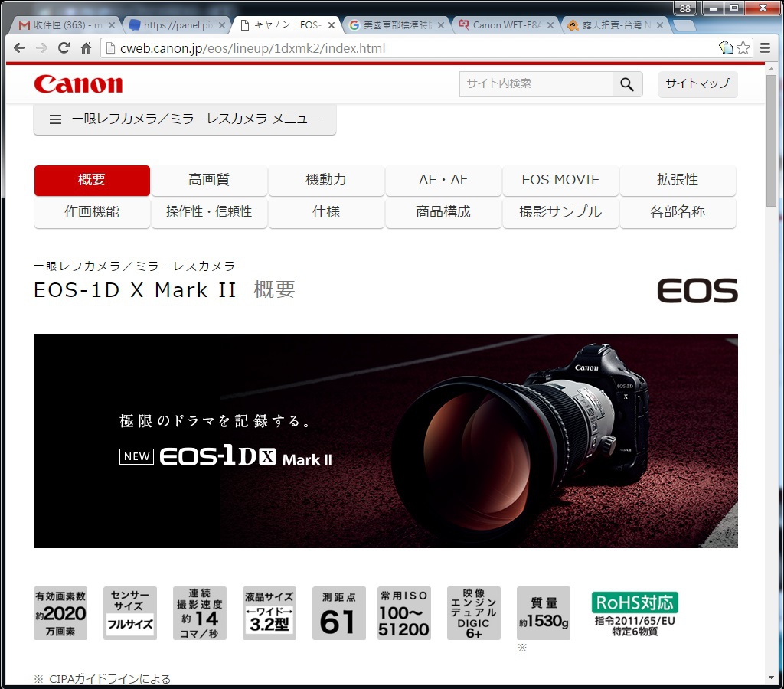This screenshot has width=784, height=689.
Task: Close the 露天拍賣 tab
Action: point(659,25)
